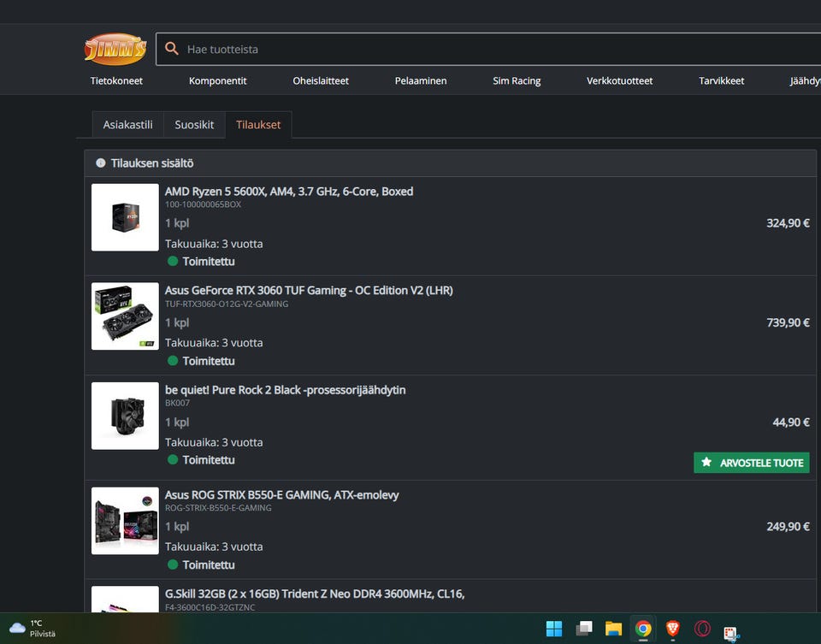Image resolution: width=821 pixels, height=644 pixels.
Task: Open the Windows Start menu
Action: point(554,629)
